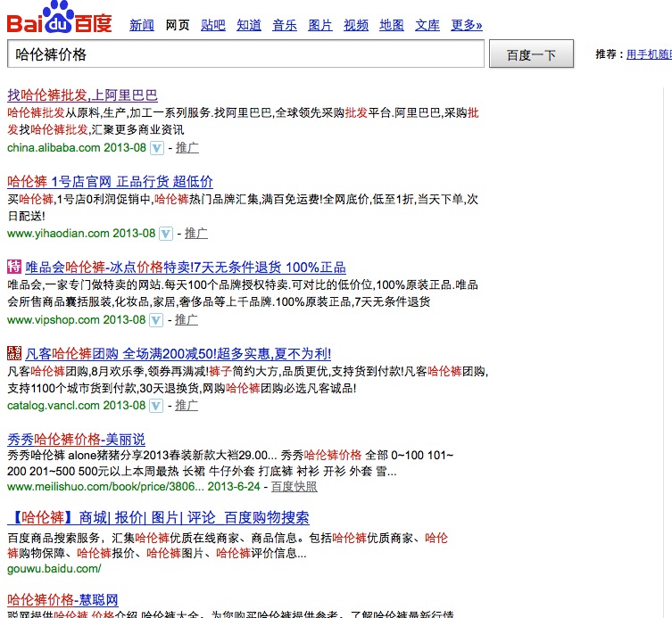Click the search box containing 哈伦裤价格
Viewport: 672px width, 618px height.
(x=245, y=54)
